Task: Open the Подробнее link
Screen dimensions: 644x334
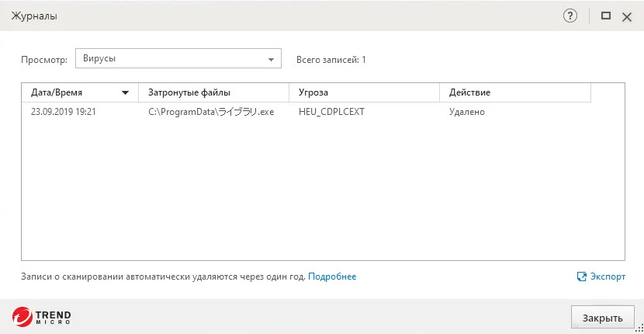Action: coord(332,277)
